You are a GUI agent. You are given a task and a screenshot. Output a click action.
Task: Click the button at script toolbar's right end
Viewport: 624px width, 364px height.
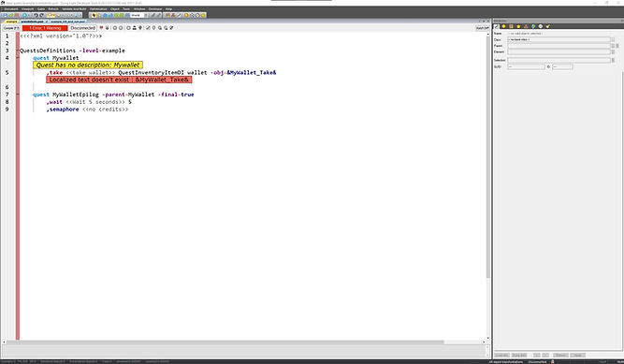(x=483, y=28)
